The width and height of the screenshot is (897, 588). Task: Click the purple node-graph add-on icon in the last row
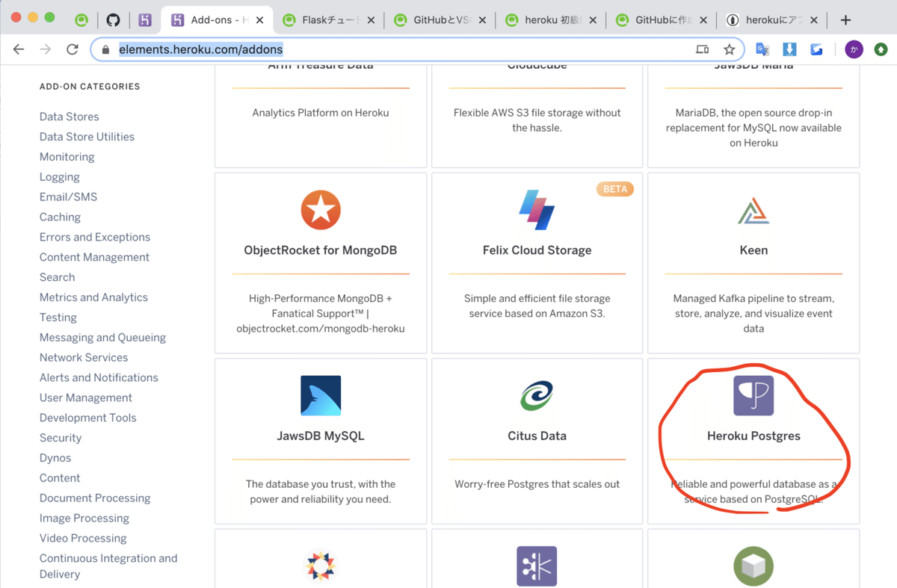(x=537, y=566)
